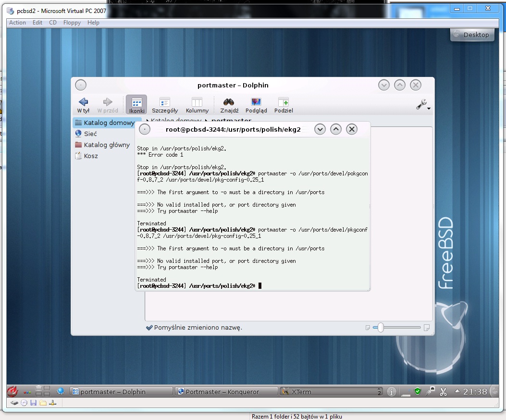Click shared folder icon in status bar
Image resolution: width=506 pixels, height=420 pixels.
[43, 403]
